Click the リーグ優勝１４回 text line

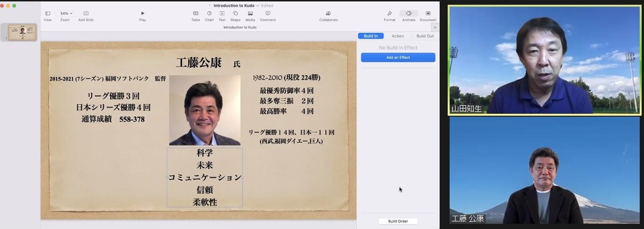coord(292,133)
